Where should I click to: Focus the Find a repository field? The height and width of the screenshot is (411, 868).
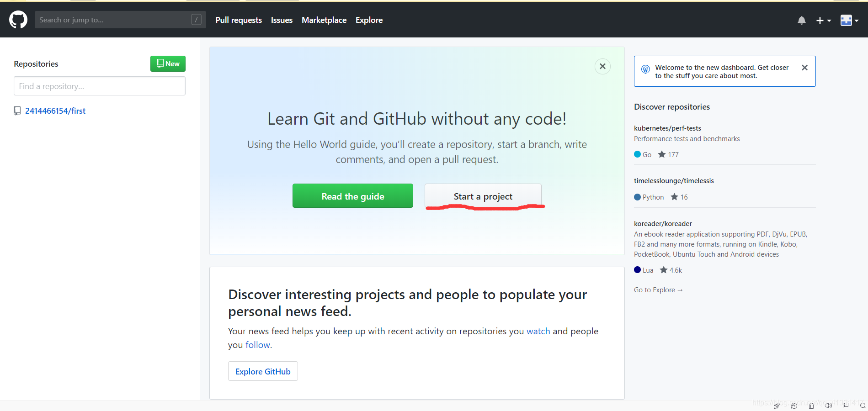100,86
